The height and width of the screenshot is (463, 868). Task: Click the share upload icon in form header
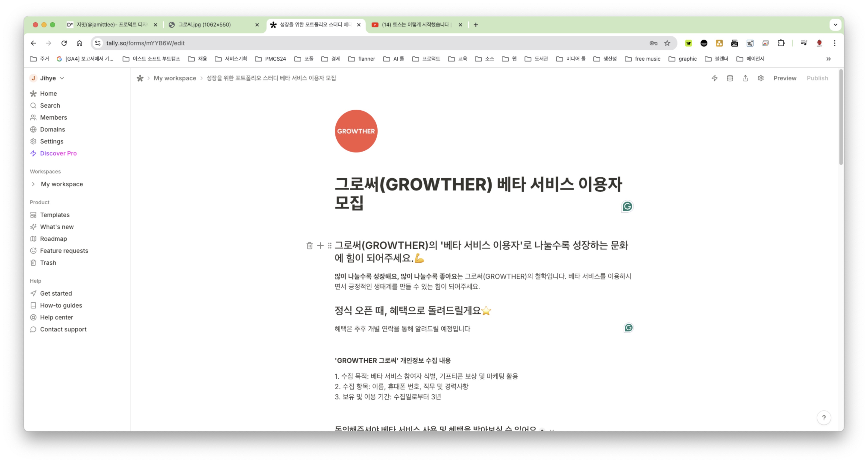click(745, 78)
